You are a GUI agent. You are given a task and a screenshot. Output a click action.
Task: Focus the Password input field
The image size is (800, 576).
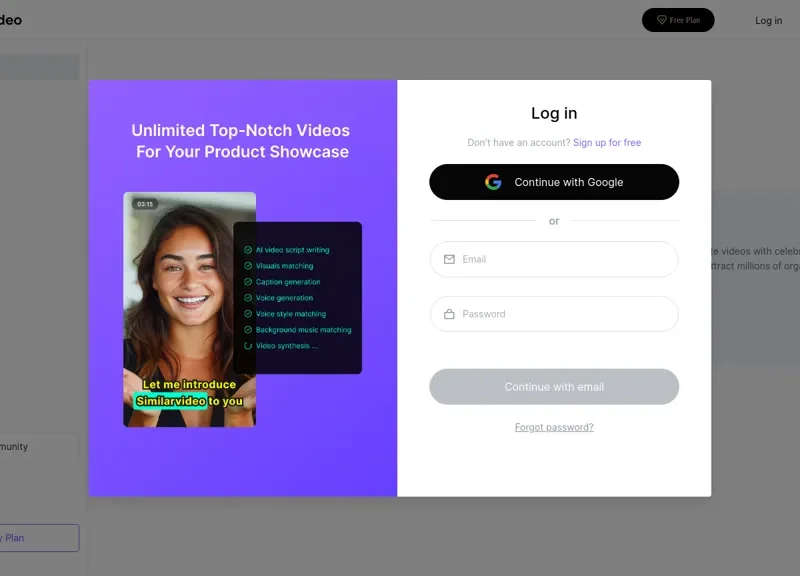click(x=554, y=314)
